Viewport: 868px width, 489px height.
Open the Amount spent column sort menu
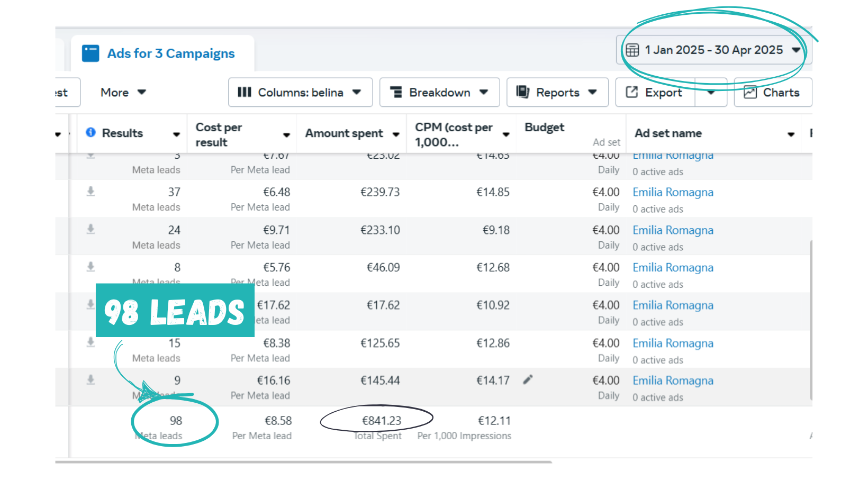click(396, 134)
